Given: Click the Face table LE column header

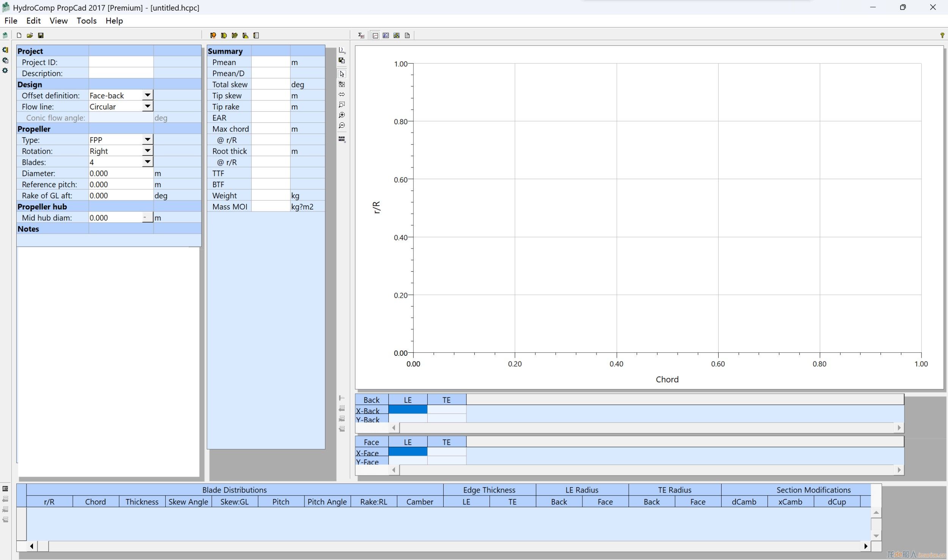Looking at the screenshot, I should (408, 442).
